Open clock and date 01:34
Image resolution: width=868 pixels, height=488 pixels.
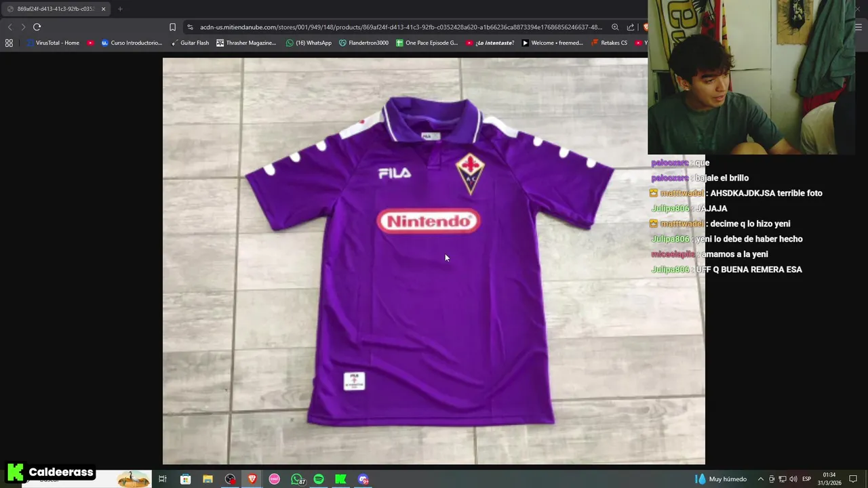(x=829, y=479)
